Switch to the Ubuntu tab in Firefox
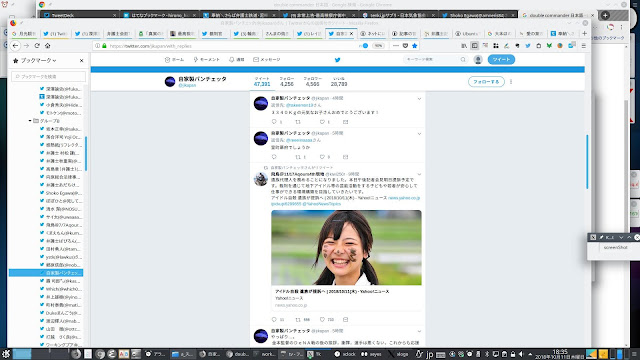The image size is (640, 360). click(467, 33)
